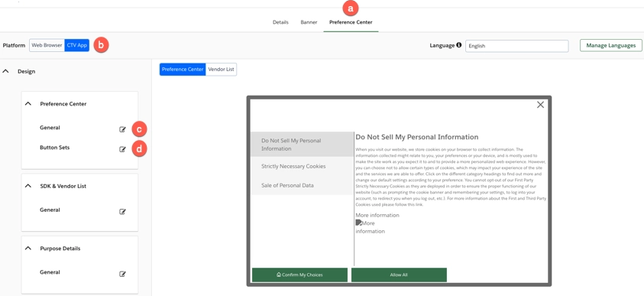644x296 pixels.
Task: Click the Confirm My Choices button
Action: 299,275
